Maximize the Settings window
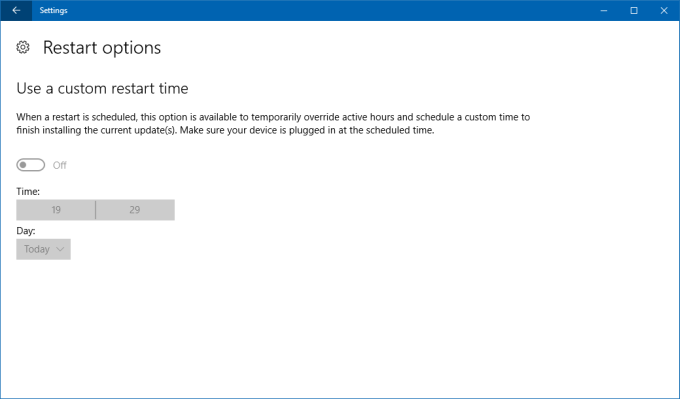Viewport: 680px width, 399px height. 634,10
